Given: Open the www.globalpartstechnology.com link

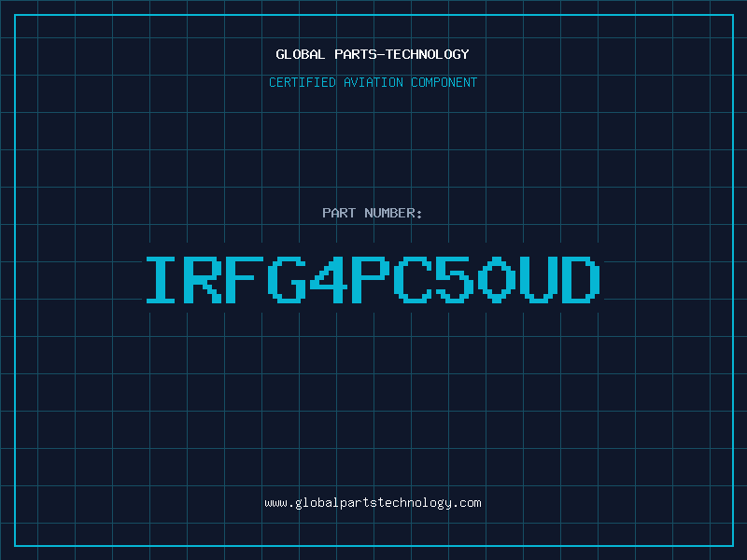Looking at the screenshot, I should click(x=373, y=503).
